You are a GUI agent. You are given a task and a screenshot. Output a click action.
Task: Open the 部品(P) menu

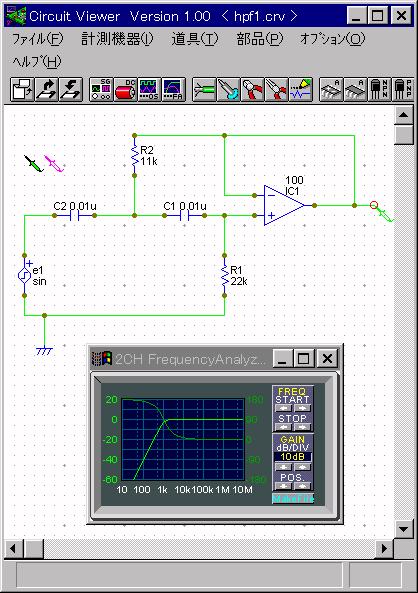pos(260,39)
